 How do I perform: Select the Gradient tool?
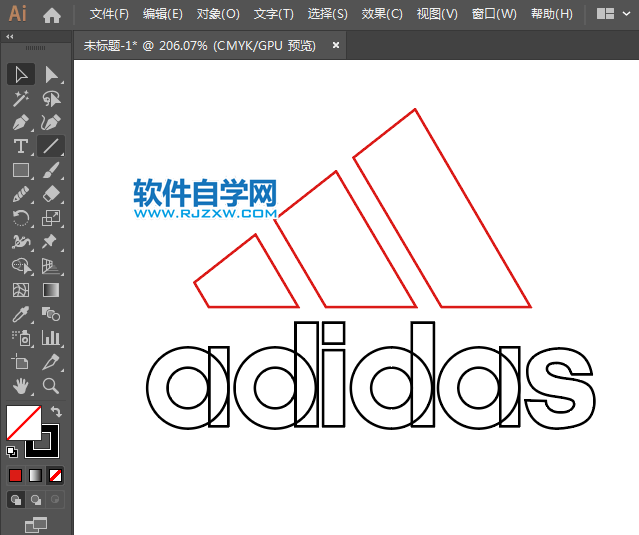pyautogui.click(x=51, y=290)
